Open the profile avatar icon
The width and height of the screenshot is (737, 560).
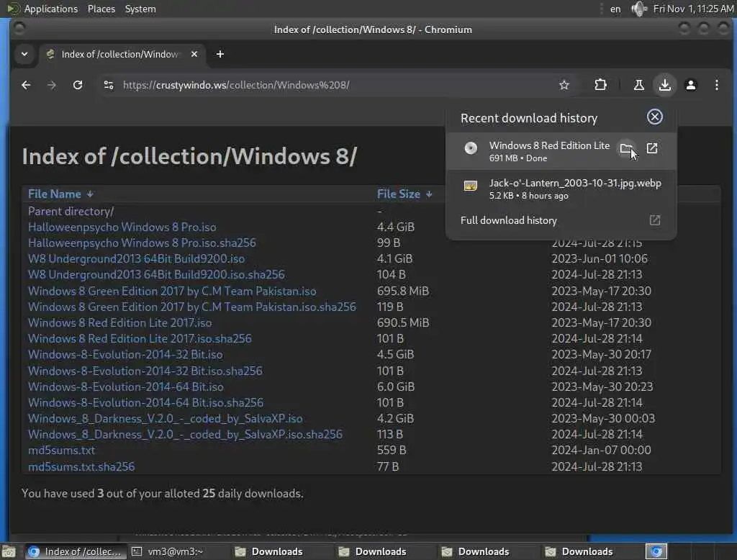(x=690, y=85)
